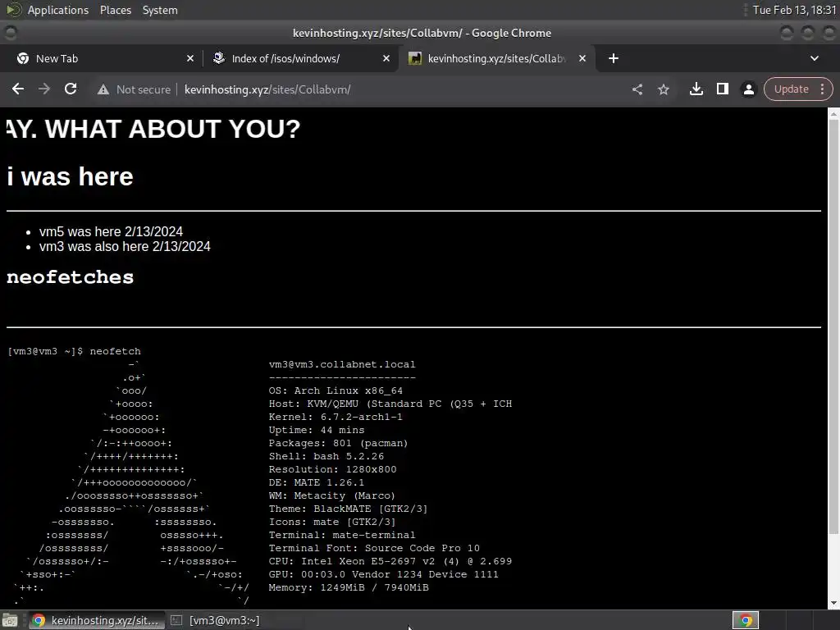Open the Chrome profile avatar
The image size is (840, 630).
click(749, 89)
